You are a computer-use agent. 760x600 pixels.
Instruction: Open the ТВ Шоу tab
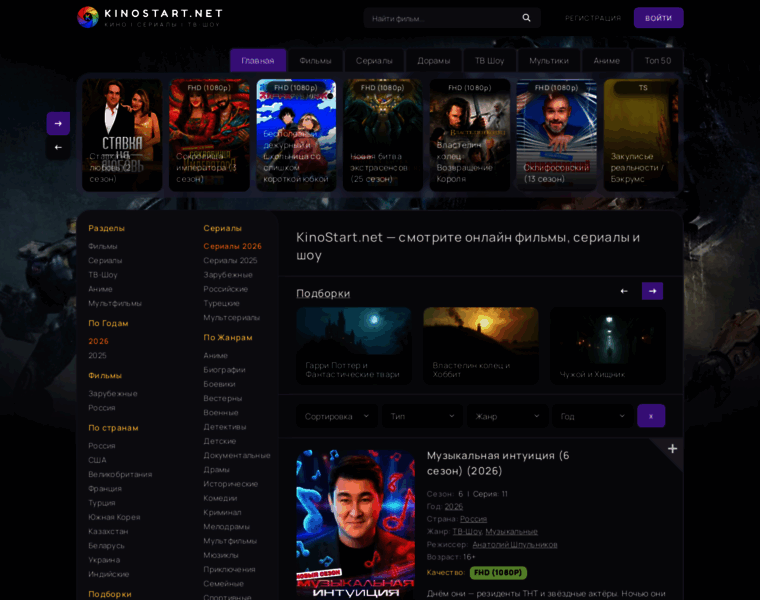(x=490, y=61)
